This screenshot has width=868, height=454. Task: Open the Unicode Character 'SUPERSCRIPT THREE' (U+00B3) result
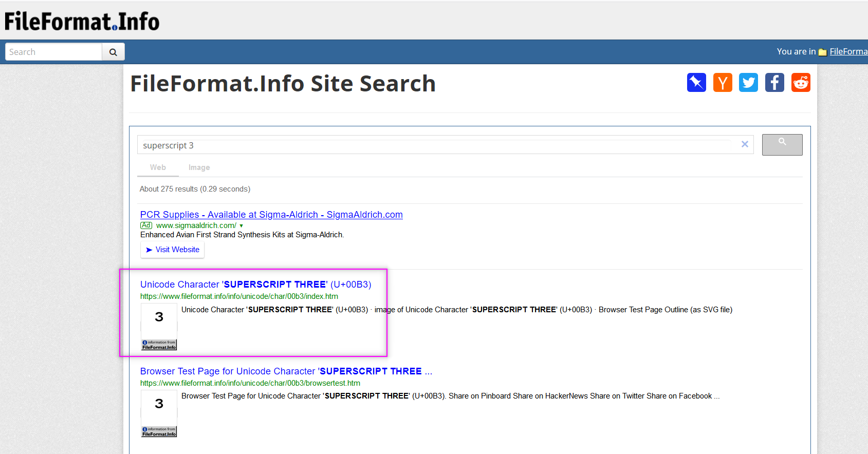point(255,285)
